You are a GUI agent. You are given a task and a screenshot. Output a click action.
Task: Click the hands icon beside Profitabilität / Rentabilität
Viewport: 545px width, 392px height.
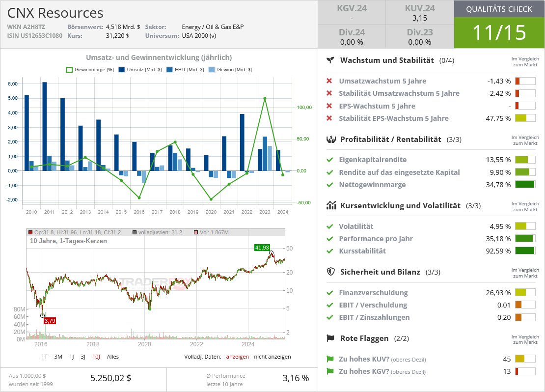331,140
